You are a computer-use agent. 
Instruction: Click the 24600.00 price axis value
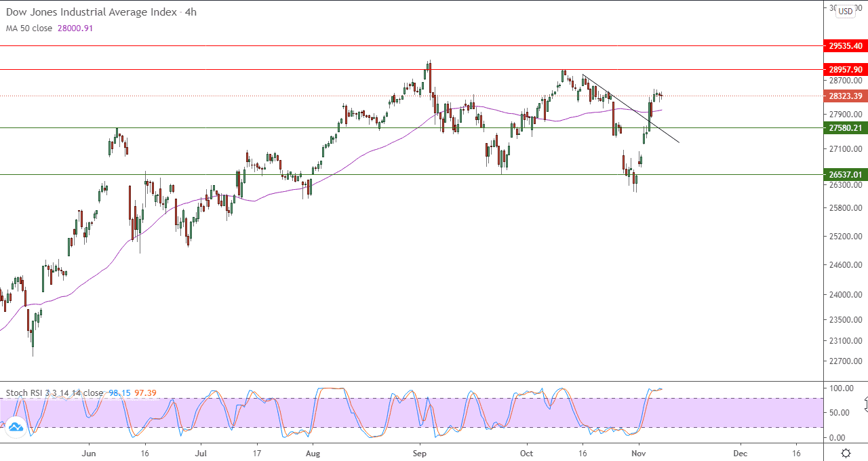(845, 265)
